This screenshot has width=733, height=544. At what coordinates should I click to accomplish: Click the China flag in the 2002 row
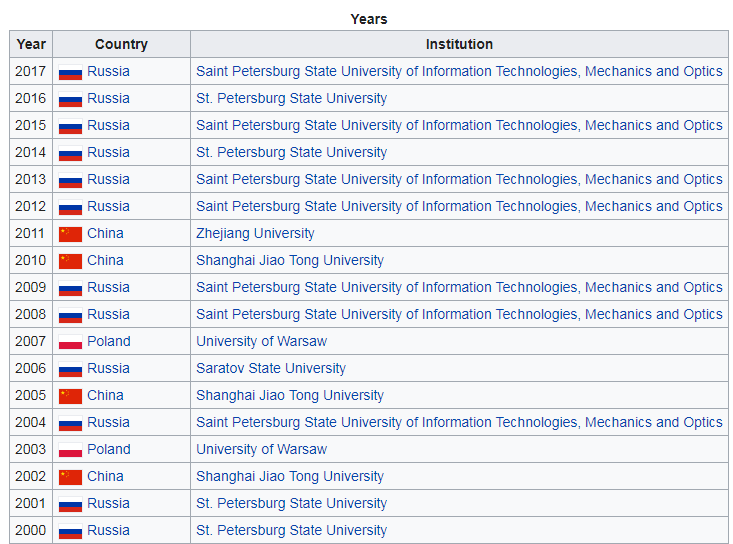click(70, 477)
